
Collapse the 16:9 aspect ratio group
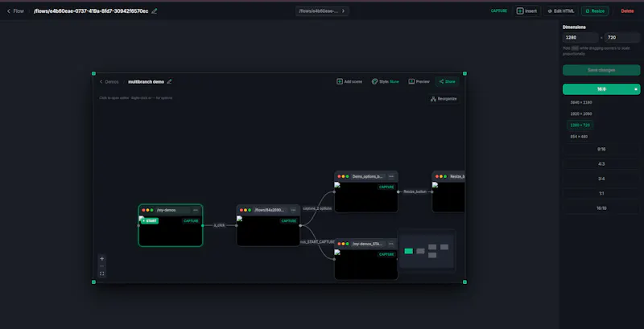pos(601,89)
